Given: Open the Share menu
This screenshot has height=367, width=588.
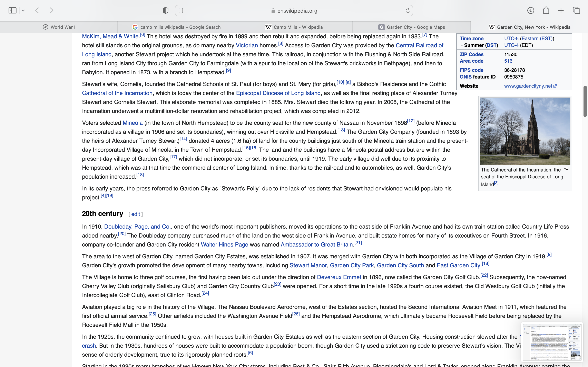Looking at the screenshot, I should pos(546,10).
